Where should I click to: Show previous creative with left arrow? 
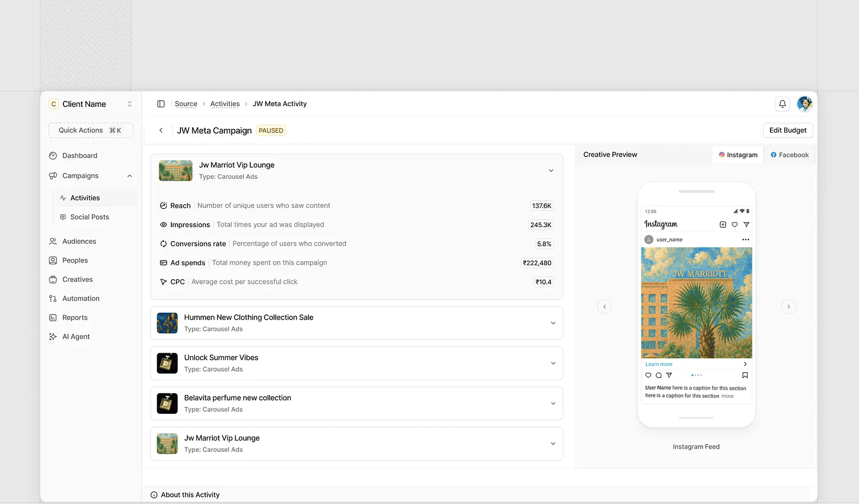click(605, 307)
